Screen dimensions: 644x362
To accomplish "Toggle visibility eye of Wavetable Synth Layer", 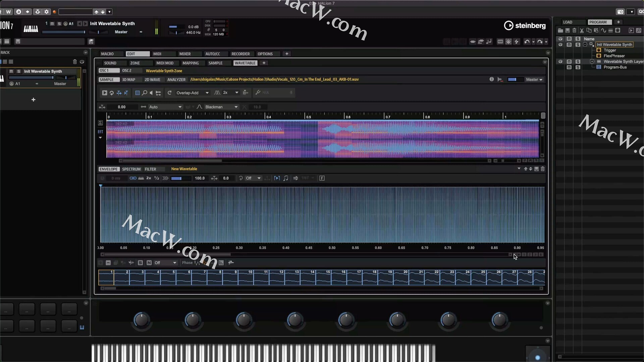I will point(560,62).
